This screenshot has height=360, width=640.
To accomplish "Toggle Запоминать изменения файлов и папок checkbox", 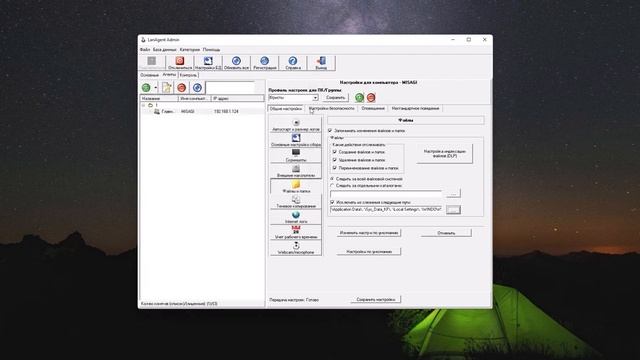I will [330, 131].
